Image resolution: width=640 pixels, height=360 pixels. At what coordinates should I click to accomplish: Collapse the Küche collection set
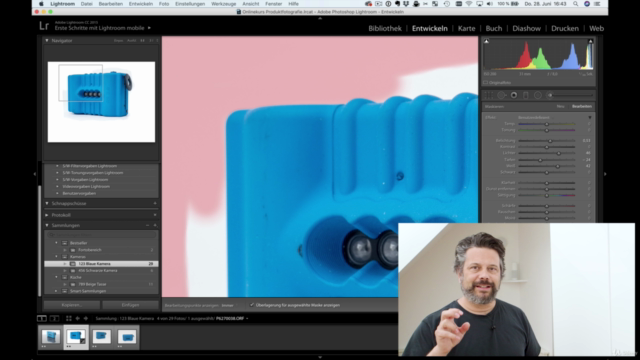(x=56, y=277)
